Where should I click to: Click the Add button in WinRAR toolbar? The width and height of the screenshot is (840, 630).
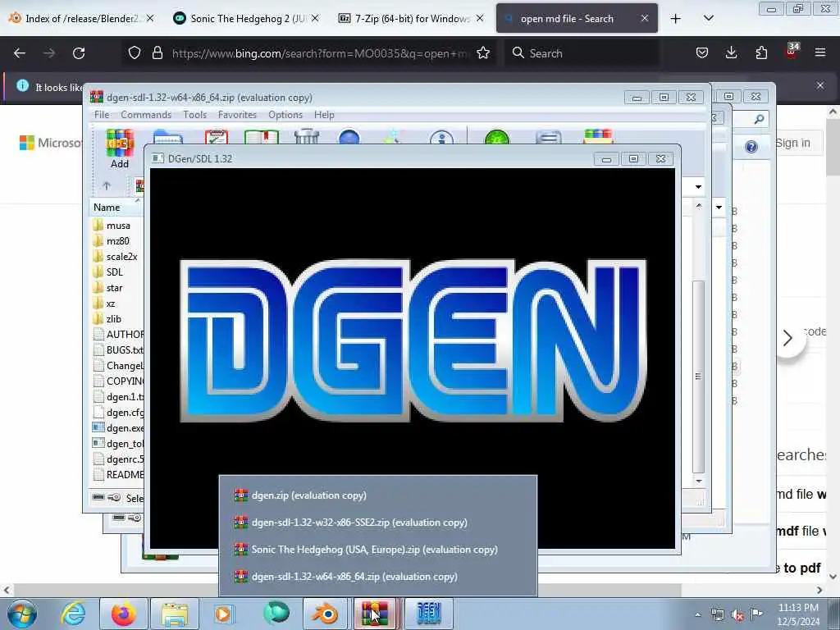pos(120,149)
